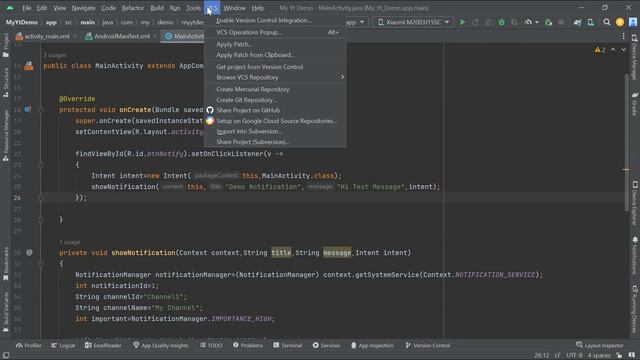Screen dimensions: 640x360
Task: Click the override gutter icon beside onCreate
Action: click(27, 109)
